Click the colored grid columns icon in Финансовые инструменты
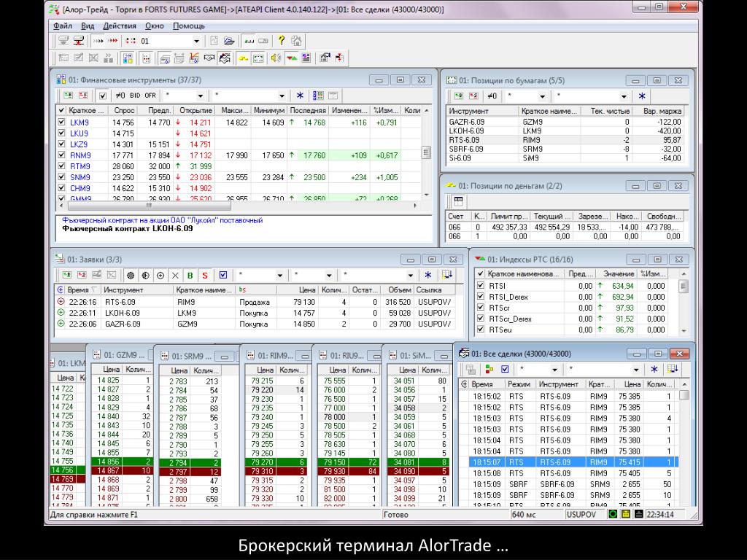The image size is (747, 560). pos(318,96)
